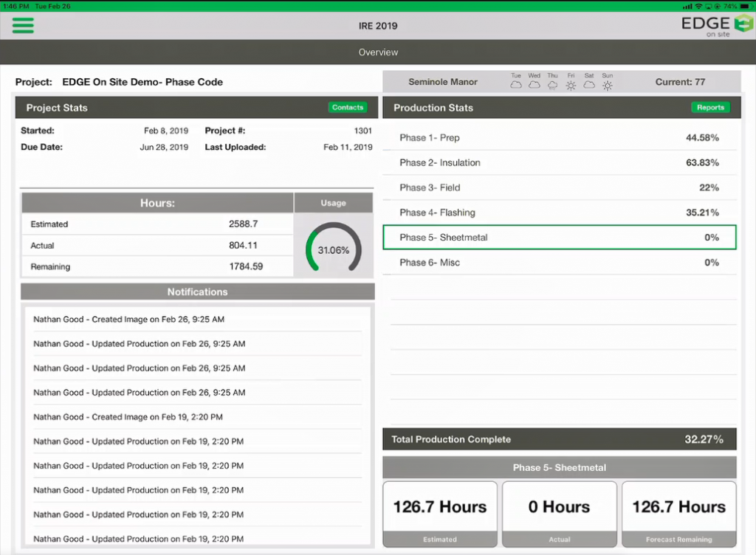Open the hamburger navigation menu

tap(23, 25)
